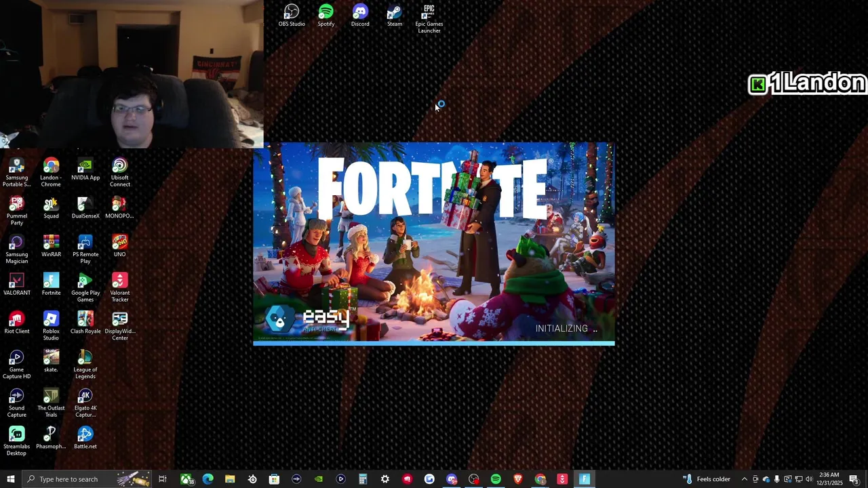Screen dimensions: 868x488
Task: Switch to Discord on the taskbar
Action: coord(452,479)
